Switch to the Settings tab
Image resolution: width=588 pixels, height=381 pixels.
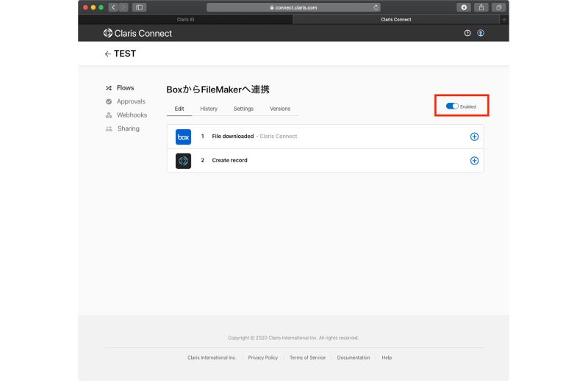tap(243, 109)
